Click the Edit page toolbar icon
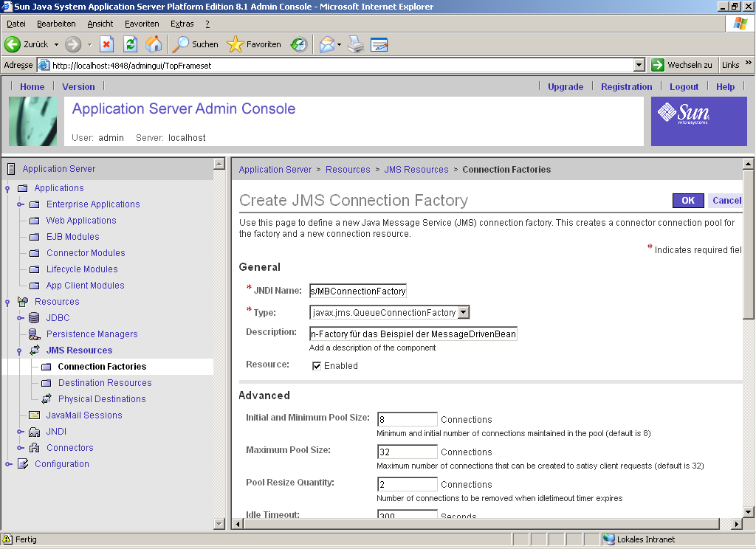Screen dimensions: 756x549 click(379, 45)
